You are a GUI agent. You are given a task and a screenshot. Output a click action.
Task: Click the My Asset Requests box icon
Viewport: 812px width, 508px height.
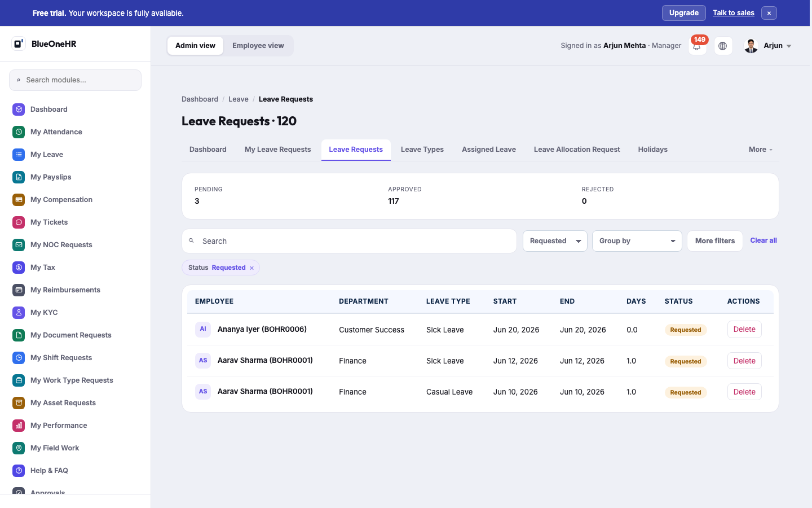click(x=19, y=402)
